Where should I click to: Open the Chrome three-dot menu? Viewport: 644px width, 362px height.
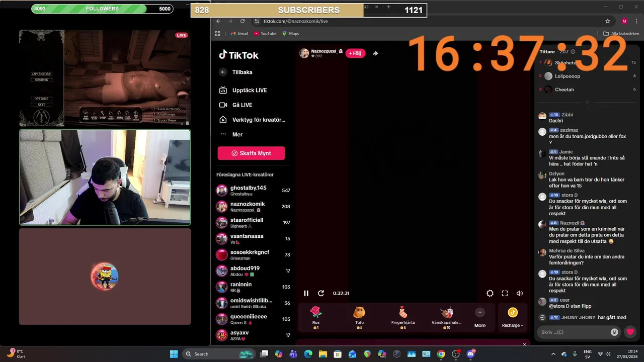click(636, 21)
